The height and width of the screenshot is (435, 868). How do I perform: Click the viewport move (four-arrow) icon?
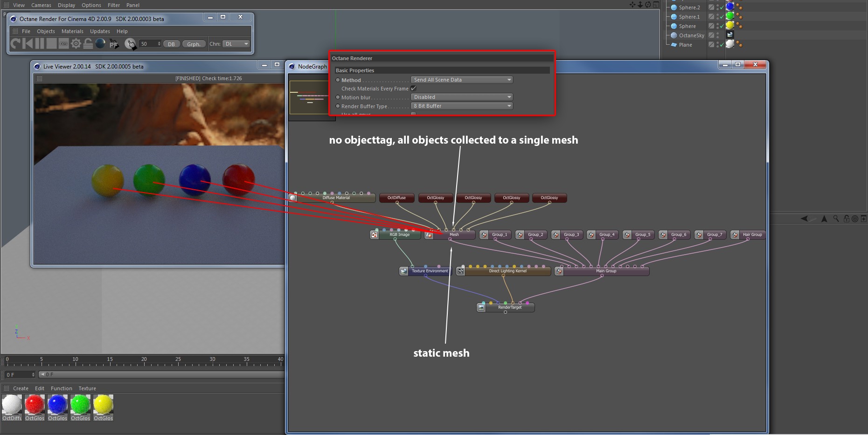(x=632, y=5)
